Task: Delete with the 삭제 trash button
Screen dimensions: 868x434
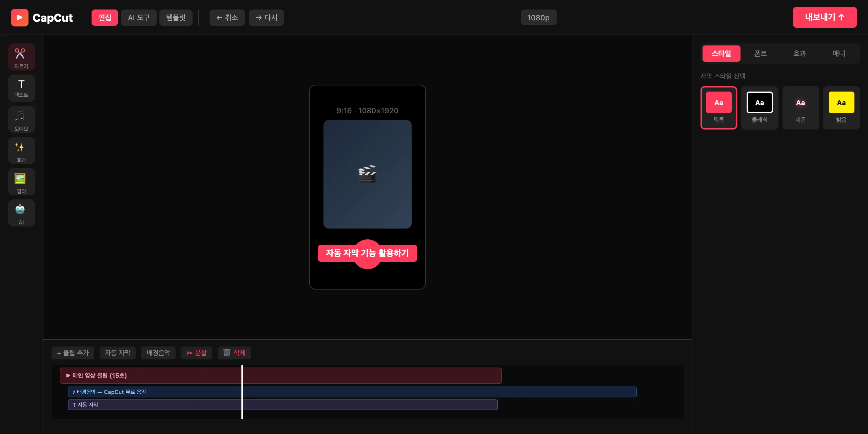Action: click(x=234, y=353)
